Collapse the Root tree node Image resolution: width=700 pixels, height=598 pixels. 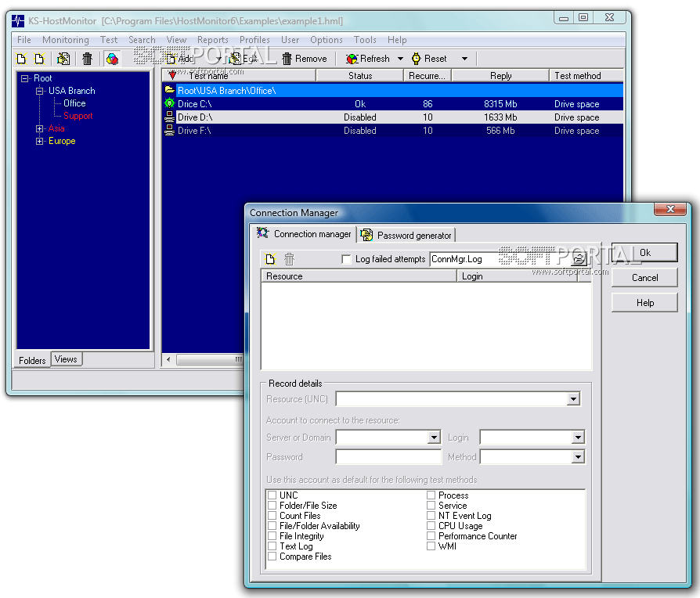(24, 78)
